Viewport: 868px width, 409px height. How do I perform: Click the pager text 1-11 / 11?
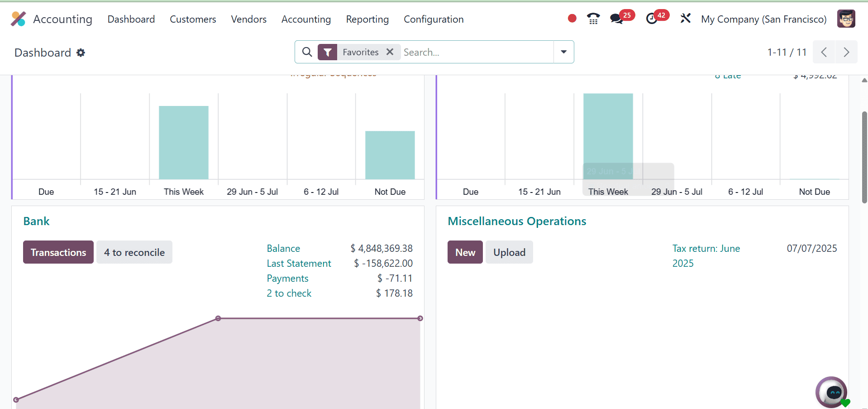tap(787, 52)
